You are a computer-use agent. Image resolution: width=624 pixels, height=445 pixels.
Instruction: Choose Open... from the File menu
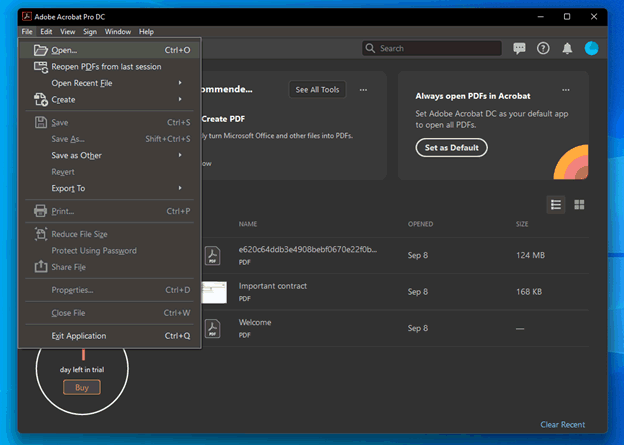tap(64, 49)
